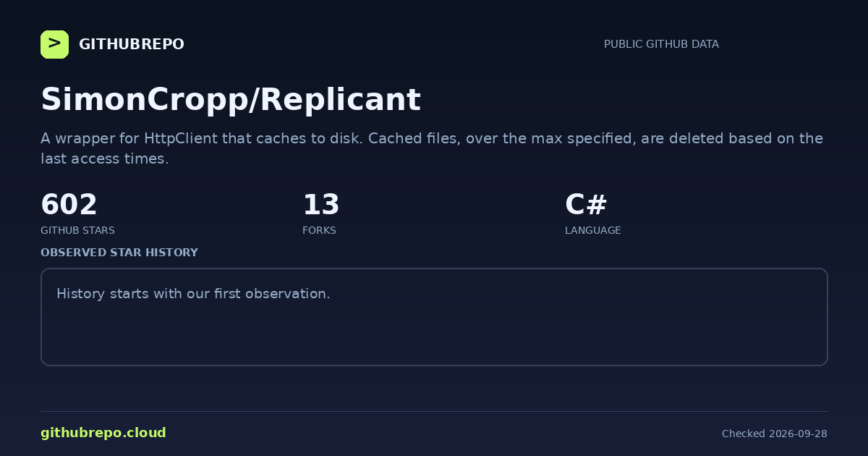Click the green terminal logo icon
Screen dimensions: 868x456
[54, 44]
